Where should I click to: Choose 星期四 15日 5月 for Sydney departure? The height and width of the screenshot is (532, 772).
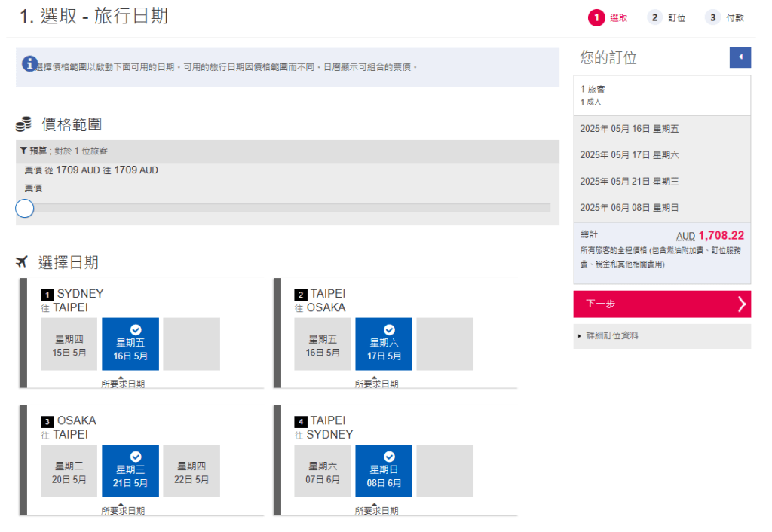(x=69, y=344)
